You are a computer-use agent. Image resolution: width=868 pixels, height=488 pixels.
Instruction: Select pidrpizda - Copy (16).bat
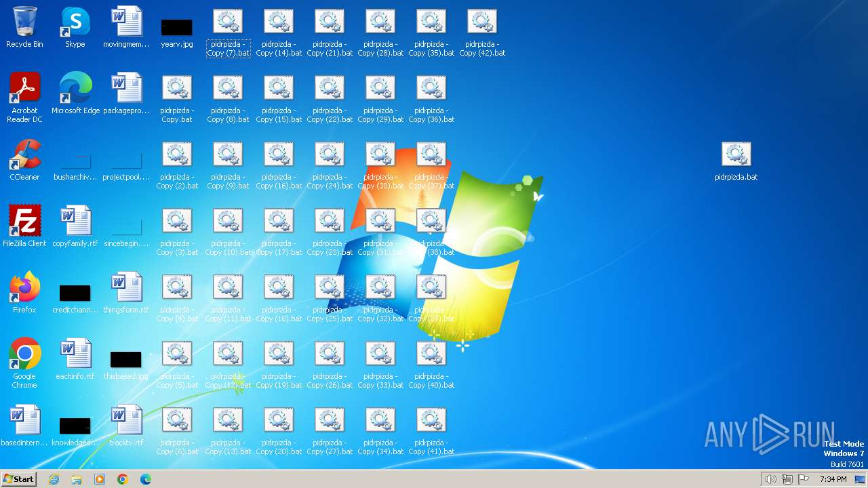pyautogui.click(x=279, y=164)
